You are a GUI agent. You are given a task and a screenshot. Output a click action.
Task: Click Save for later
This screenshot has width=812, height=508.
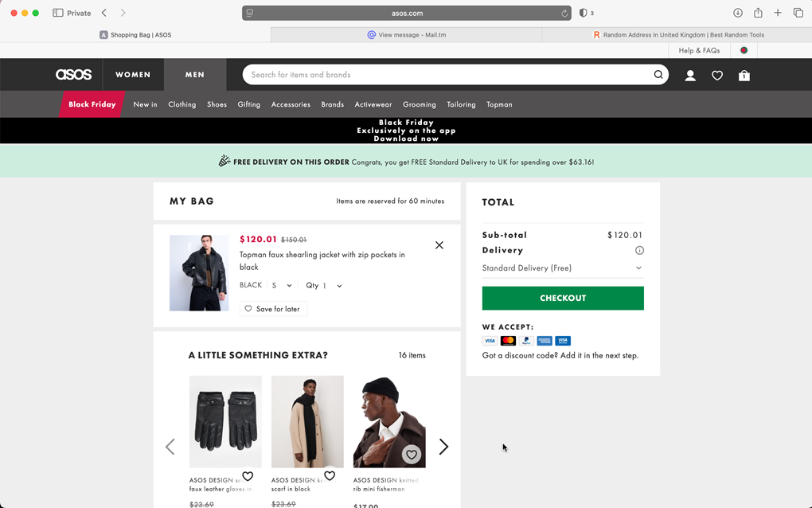pyautogui.click(x=273, y=308)
